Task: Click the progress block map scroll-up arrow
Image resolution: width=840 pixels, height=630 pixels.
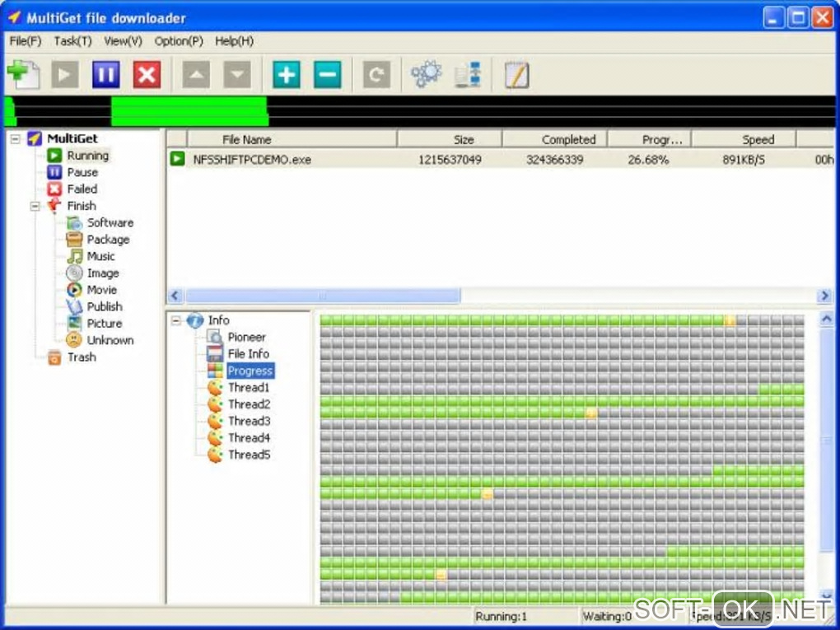Action: (827, 320)
